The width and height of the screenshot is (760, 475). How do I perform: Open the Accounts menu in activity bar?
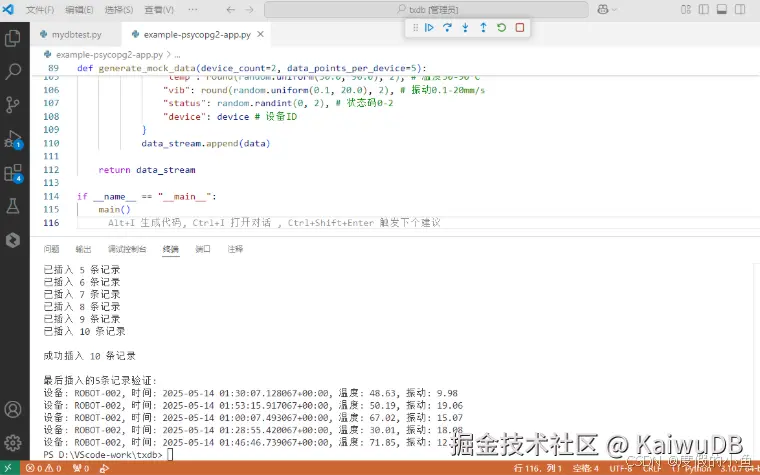pyautogui.click(x=13, y=410)
